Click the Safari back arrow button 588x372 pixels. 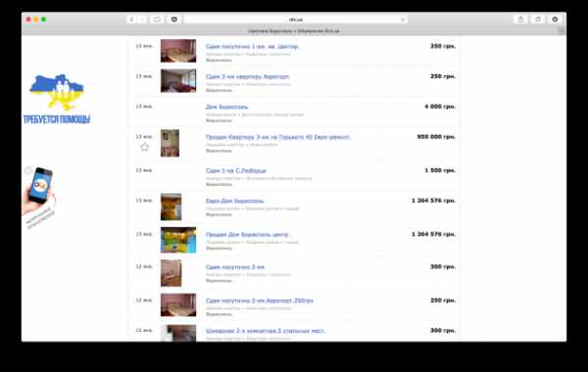(131, 20)
